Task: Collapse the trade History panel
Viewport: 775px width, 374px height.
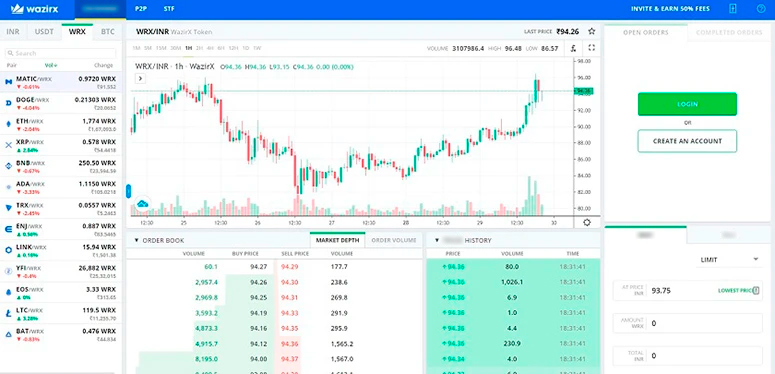Action: click(x=437, y=241)
